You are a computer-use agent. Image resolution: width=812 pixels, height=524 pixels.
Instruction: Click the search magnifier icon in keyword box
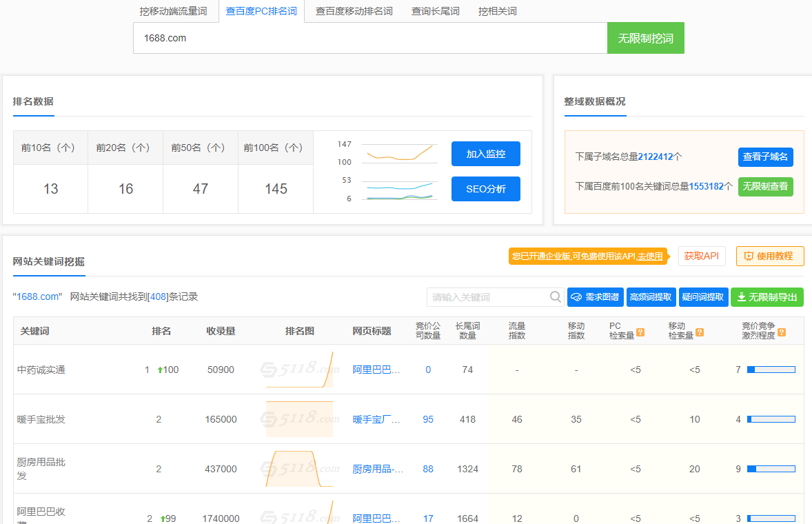tap(555, 296)
